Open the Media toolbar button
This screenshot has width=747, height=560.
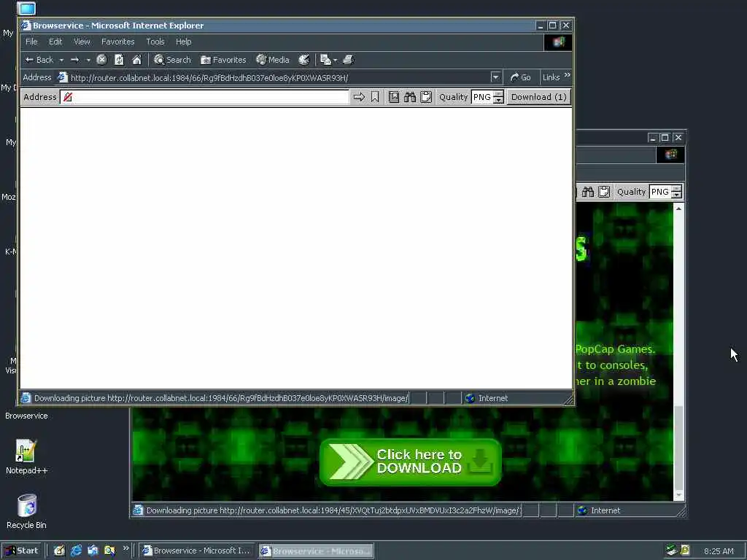click(273, 60)
